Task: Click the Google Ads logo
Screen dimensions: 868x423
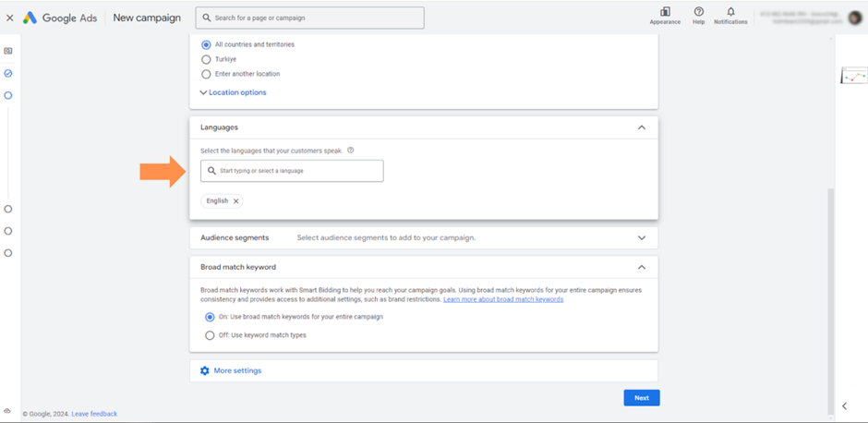Action: (60, 18)
